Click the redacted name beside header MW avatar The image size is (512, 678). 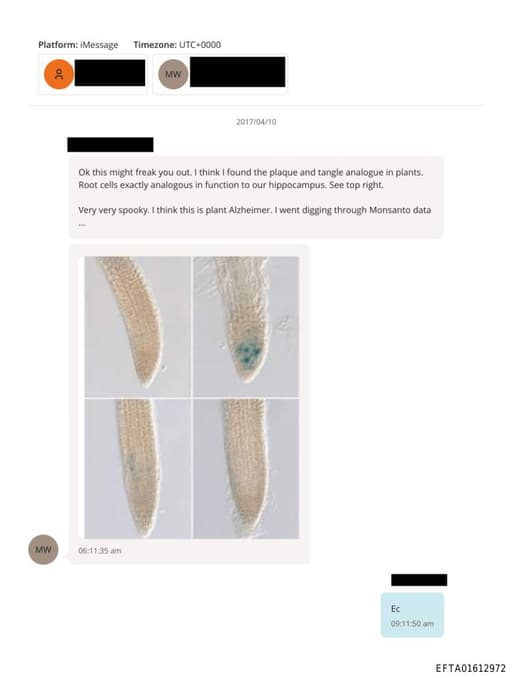[237, 72]
